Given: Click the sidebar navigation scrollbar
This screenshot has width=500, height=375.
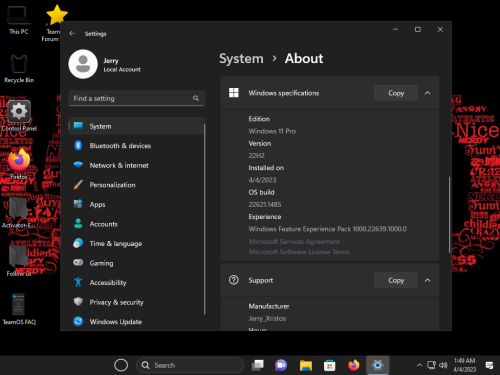Looking at the screenshot, I should 204,219.
